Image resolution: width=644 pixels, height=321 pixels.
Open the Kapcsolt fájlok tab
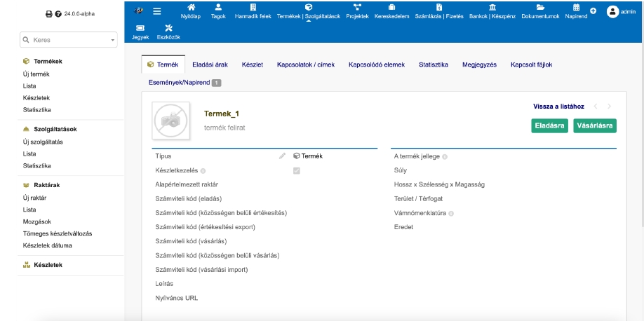tap(531, 64)
